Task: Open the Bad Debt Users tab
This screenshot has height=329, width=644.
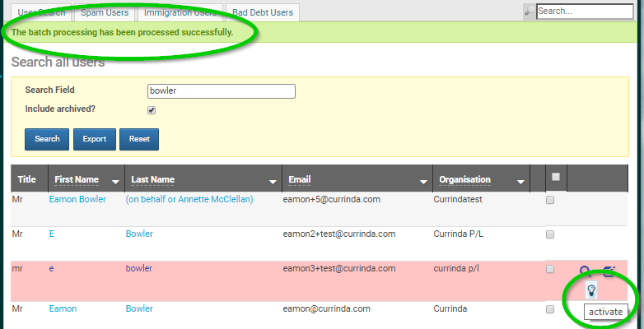Action: (263, 12)
